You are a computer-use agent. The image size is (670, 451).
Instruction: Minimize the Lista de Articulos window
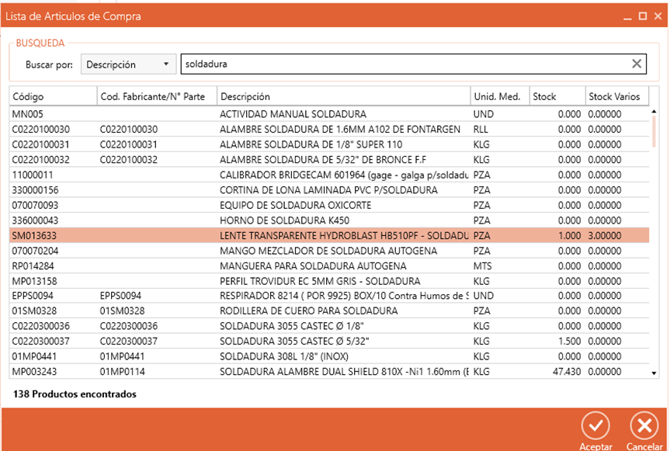point(627,17)
